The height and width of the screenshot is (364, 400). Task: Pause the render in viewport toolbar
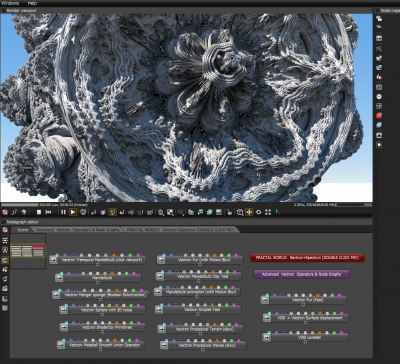(63, 212)
